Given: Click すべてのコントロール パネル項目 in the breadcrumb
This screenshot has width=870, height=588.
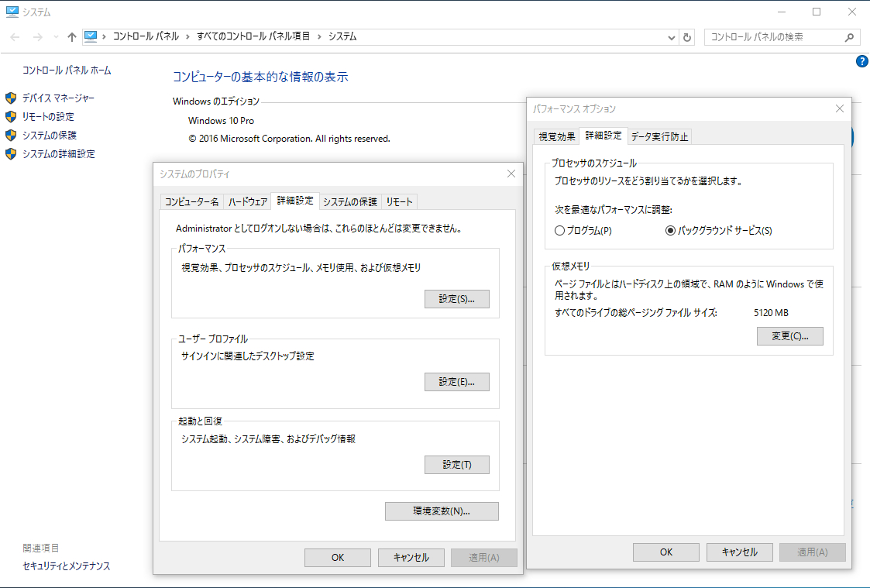Looking at the screenshot, I should pyautogui.click(x=253, y=36).
